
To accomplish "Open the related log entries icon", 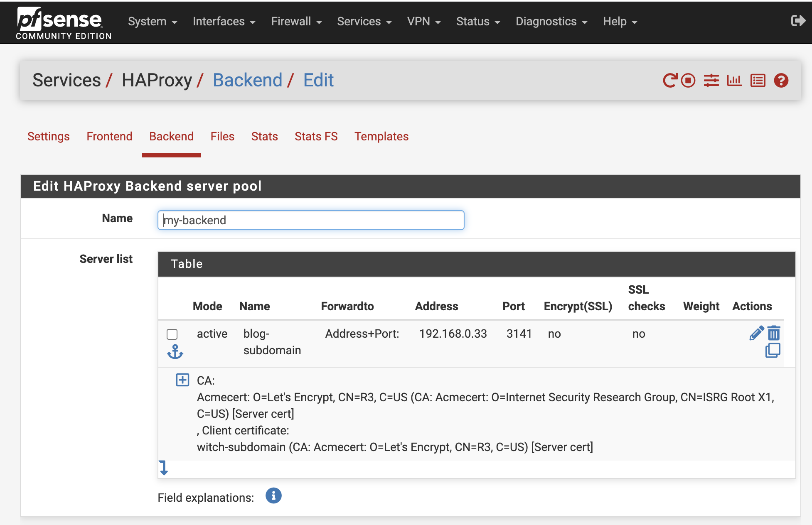I will (x=758, y=80).
